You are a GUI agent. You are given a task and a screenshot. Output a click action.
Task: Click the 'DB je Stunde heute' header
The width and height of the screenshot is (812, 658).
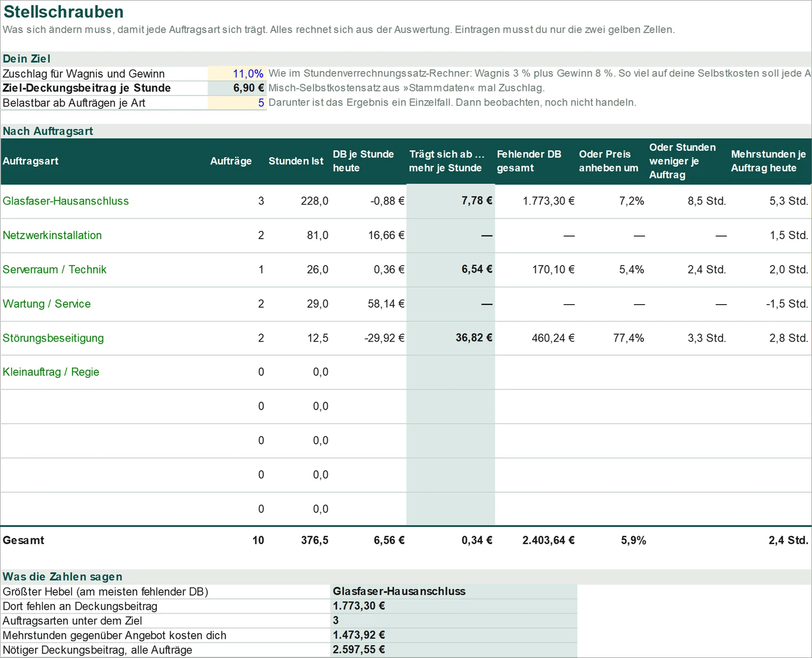point(363,161)
